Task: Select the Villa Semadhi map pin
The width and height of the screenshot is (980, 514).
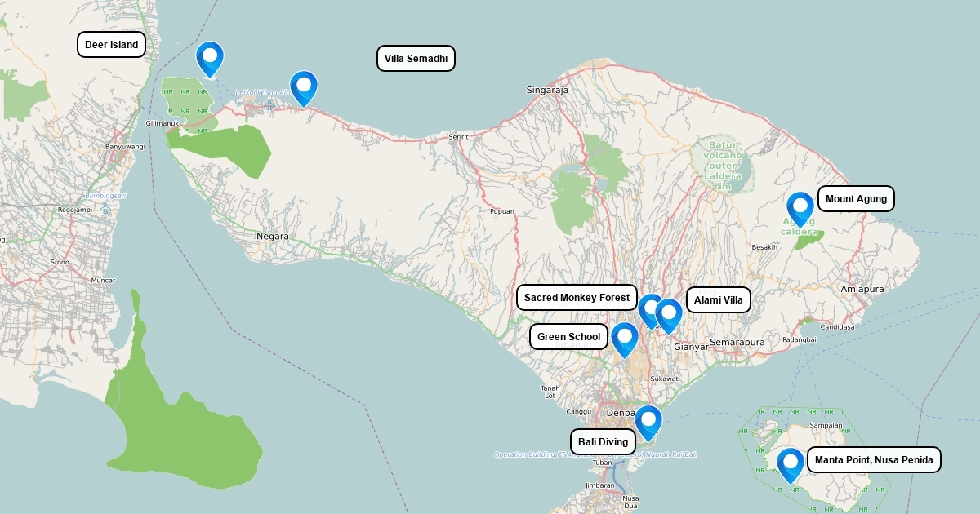Action: tap(304, 86)
